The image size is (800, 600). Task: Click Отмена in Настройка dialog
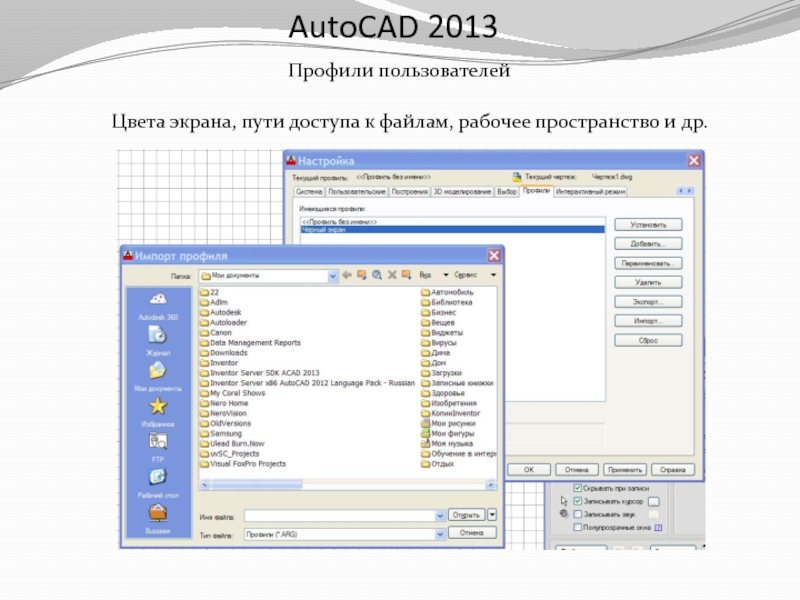[x=577, y=469]
